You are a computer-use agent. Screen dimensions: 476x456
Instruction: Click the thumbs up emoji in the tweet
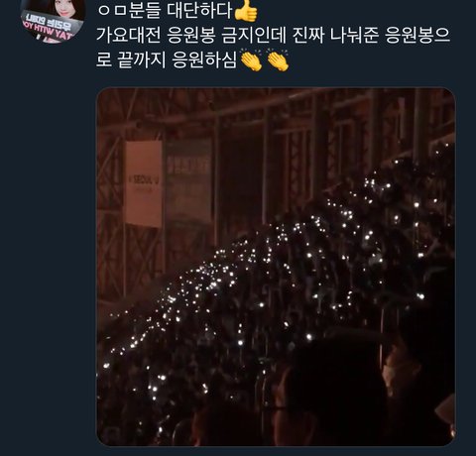pyautogui.click(x=246, y=12)
